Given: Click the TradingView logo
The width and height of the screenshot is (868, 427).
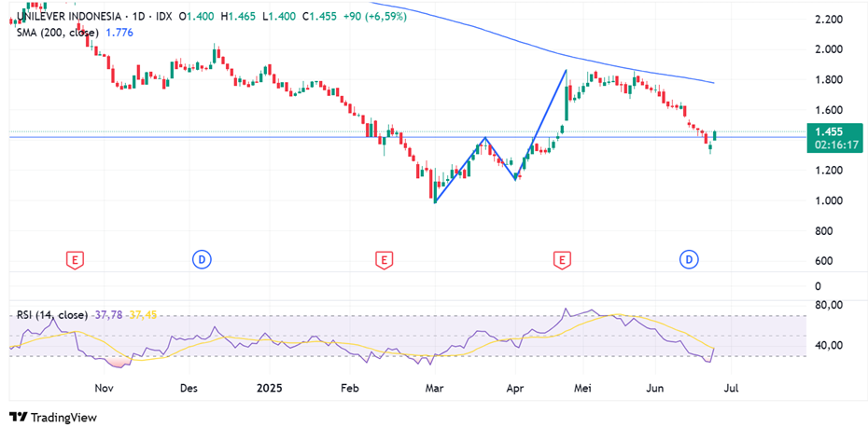Looking at the screenshot, I should pyautogui.click(x=53, y=417).
